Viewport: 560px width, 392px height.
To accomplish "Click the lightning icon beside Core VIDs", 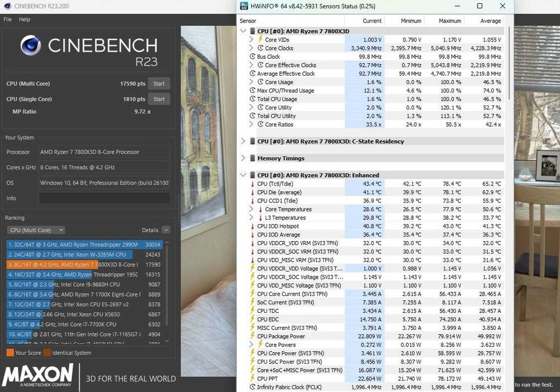I will click(x=260, y=39).
